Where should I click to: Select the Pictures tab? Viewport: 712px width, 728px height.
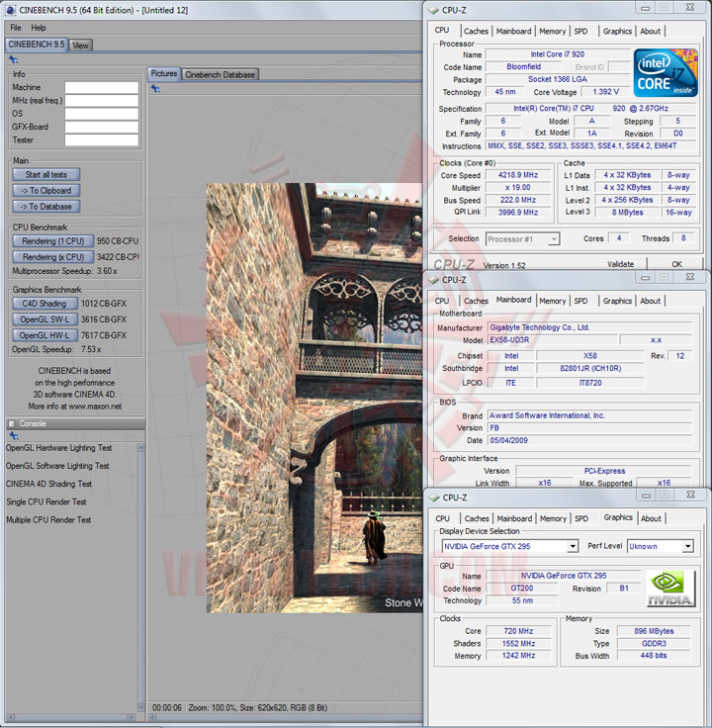coord(164,74)
